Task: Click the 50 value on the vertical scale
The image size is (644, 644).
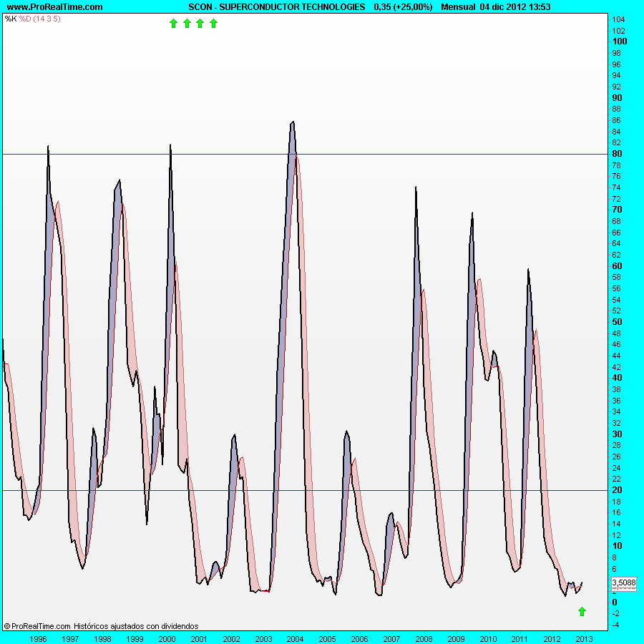Action: [617, 321]
